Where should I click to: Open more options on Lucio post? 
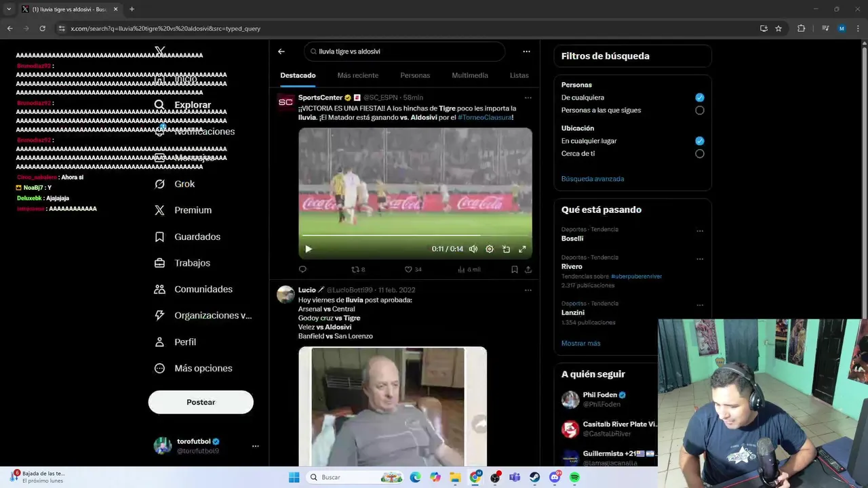click(528, 290)
